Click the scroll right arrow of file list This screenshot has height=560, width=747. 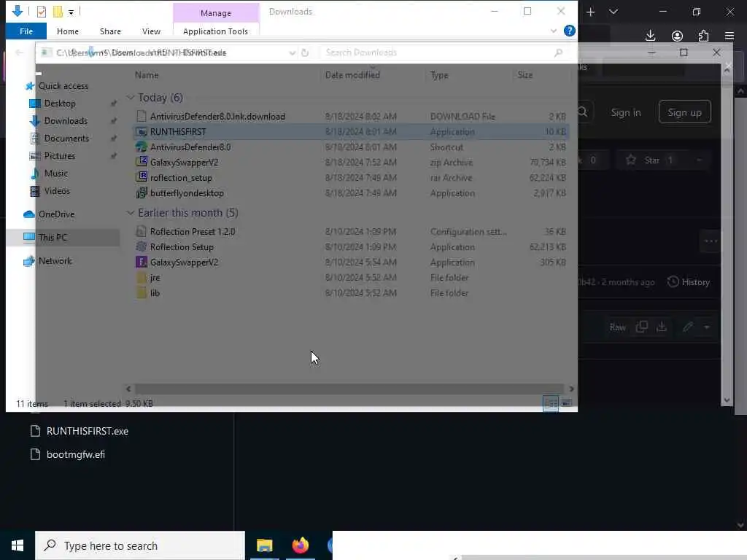coord(571,389)
